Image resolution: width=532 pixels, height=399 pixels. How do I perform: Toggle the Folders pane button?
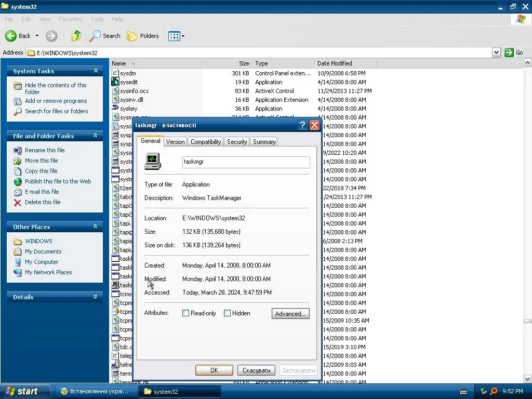143,36
